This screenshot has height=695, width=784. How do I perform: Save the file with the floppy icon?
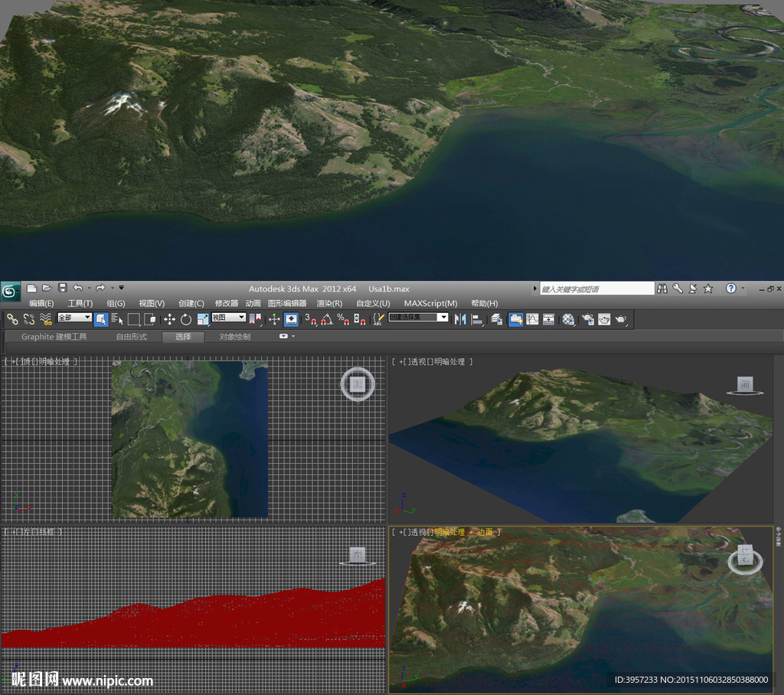63,288
